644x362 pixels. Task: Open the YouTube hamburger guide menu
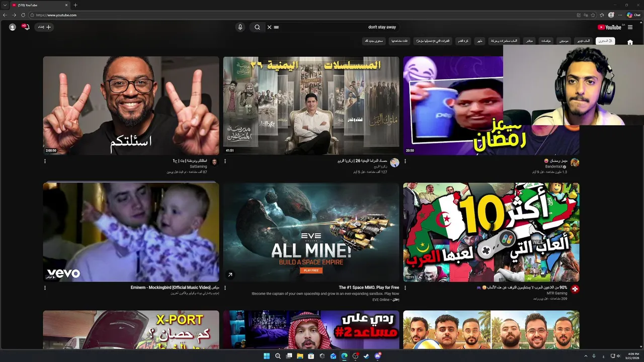pos(630,27)
